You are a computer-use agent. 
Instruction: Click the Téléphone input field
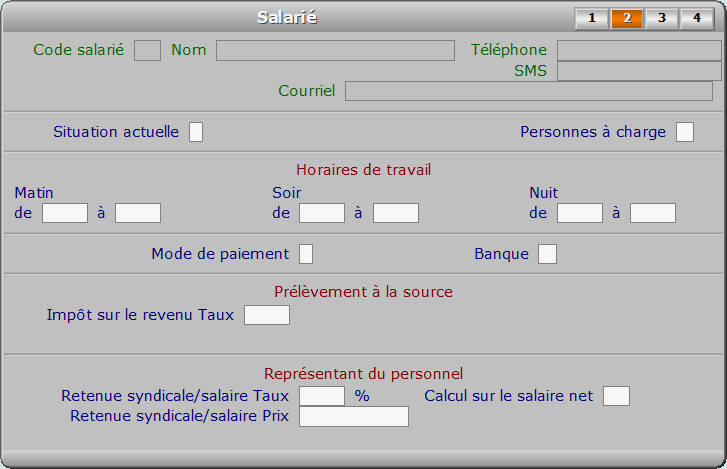[639, 50]
